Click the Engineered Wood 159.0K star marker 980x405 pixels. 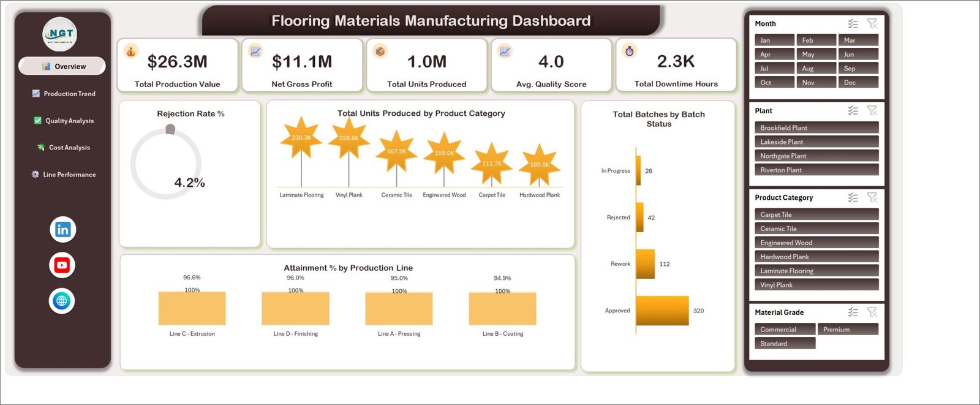444,153
